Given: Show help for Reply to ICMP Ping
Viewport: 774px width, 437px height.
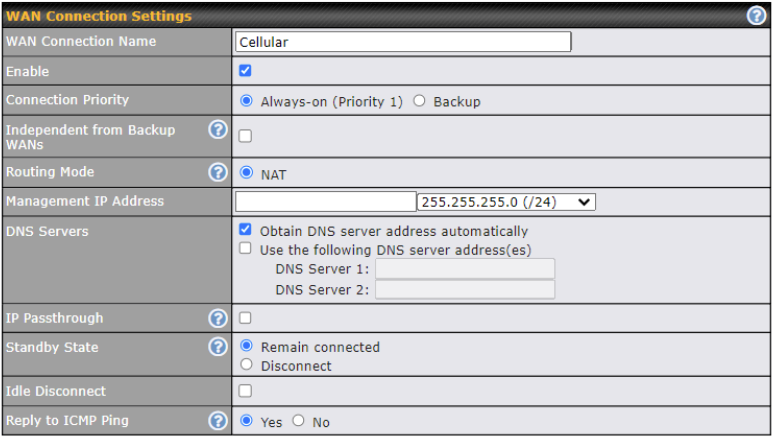Looking at the screenshot, I should tap(217, 421).
